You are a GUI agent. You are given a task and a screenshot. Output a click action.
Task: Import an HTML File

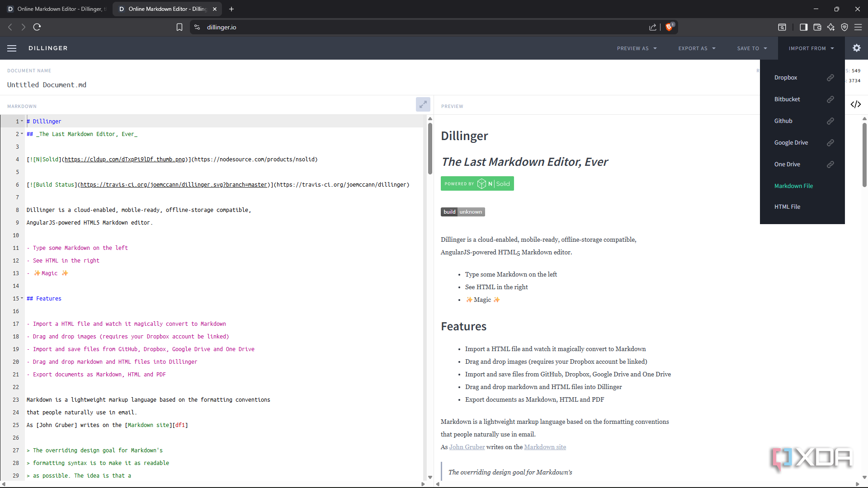coord(787,207)
